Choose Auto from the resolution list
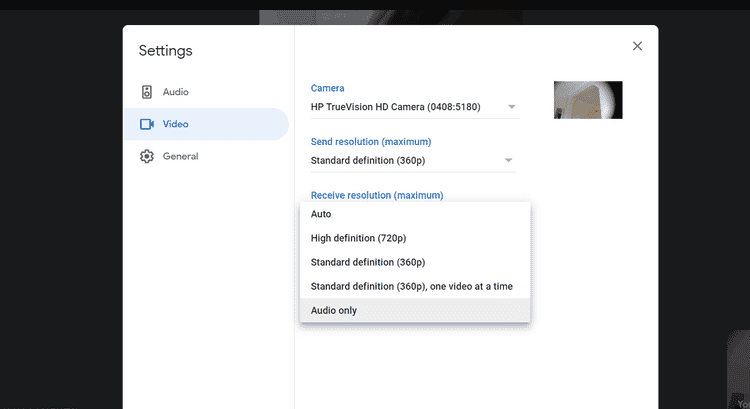 pyautogui.click(x=321, y=214)
